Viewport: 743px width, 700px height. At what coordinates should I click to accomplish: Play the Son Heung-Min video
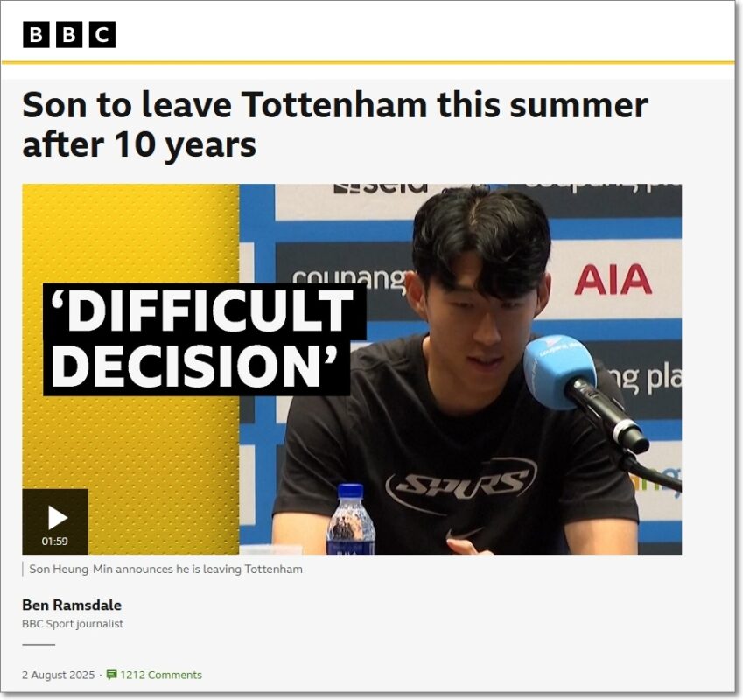(x=55, y=521)
